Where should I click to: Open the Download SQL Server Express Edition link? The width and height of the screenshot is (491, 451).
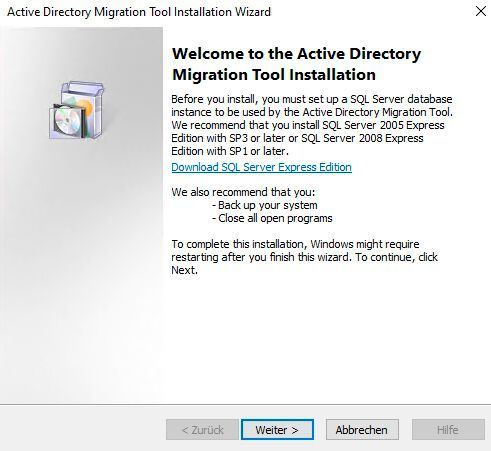[x=261, y=167]
